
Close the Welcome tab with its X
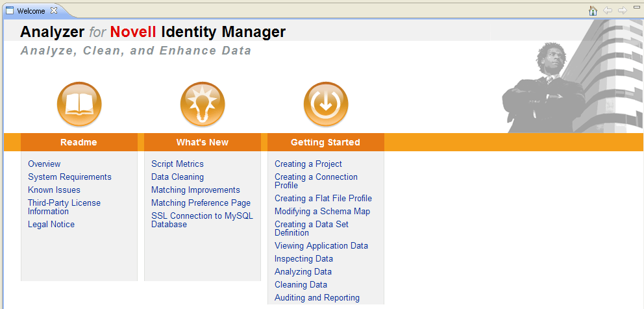pos(54,10)
